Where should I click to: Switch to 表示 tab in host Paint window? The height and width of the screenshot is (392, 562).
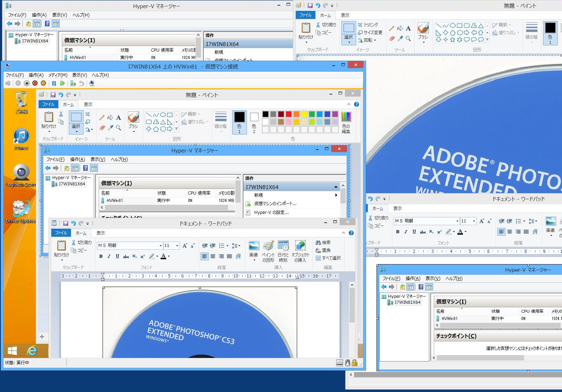point(345,15)
